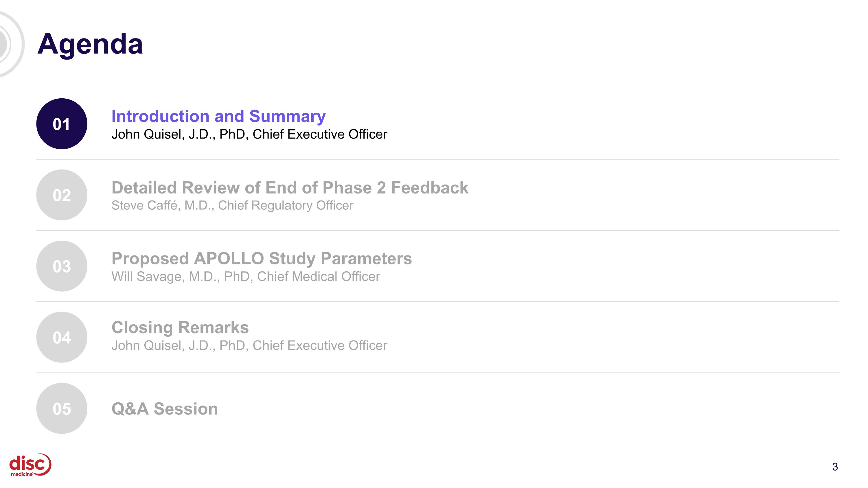
Task: Select the Closing Remarks heading
Action: tap(180, 327)
